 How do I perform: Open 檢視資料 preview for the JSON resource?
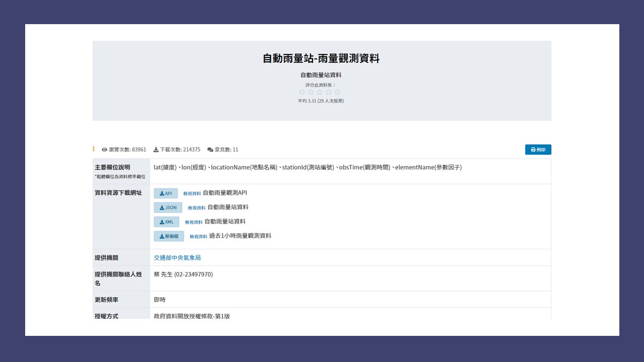pos(196,207)
